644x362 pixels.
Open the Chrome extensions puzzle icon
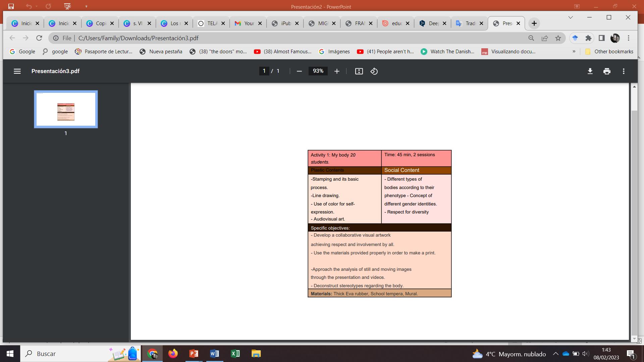tap(588, 38)
